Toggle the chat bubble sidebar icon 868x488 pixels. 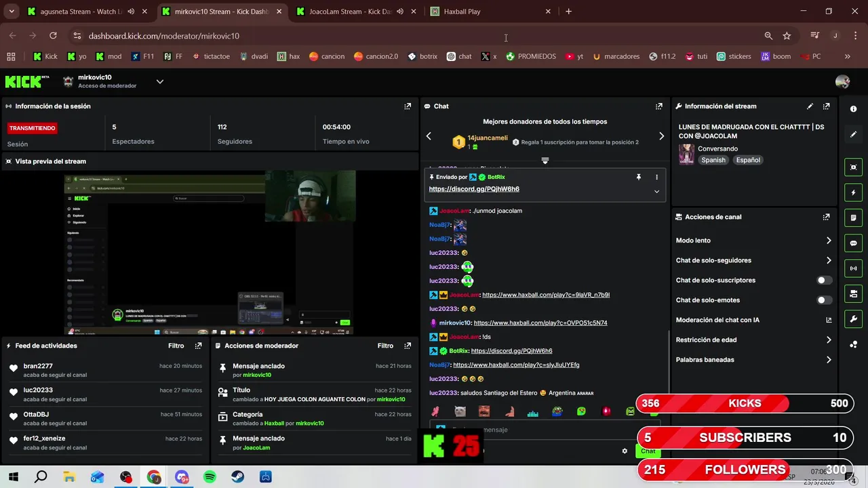coord(853,243)
